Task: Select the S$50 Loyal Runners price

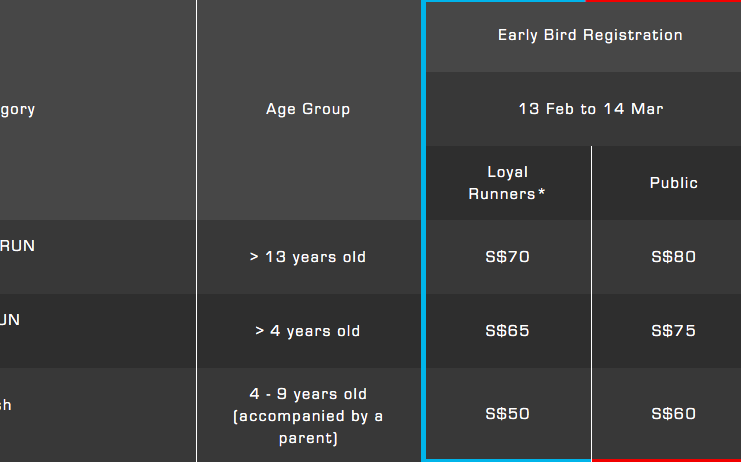Action: (508, 414)
